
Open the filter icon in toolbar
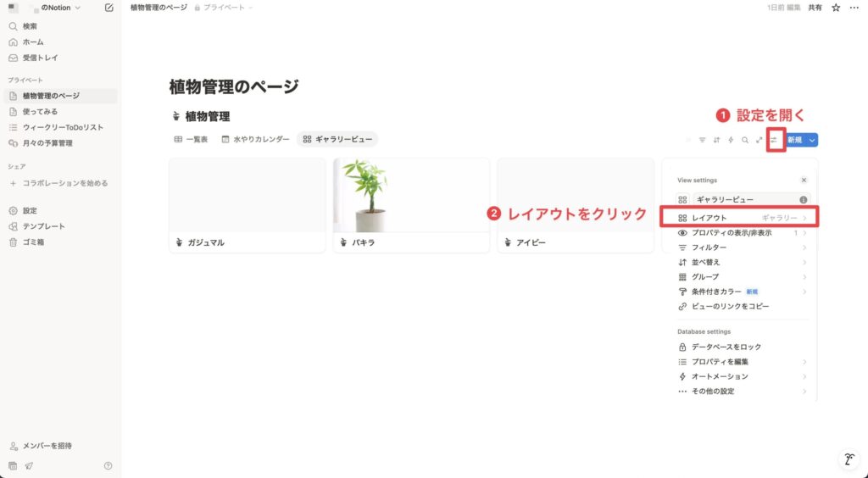coord(702,140)
